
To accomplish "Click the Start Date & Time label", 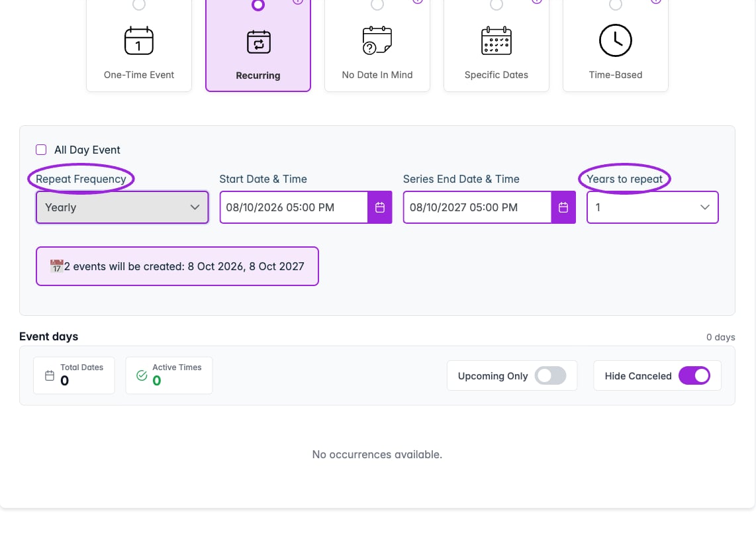I will pyautogui.click(x=263, y=179).
